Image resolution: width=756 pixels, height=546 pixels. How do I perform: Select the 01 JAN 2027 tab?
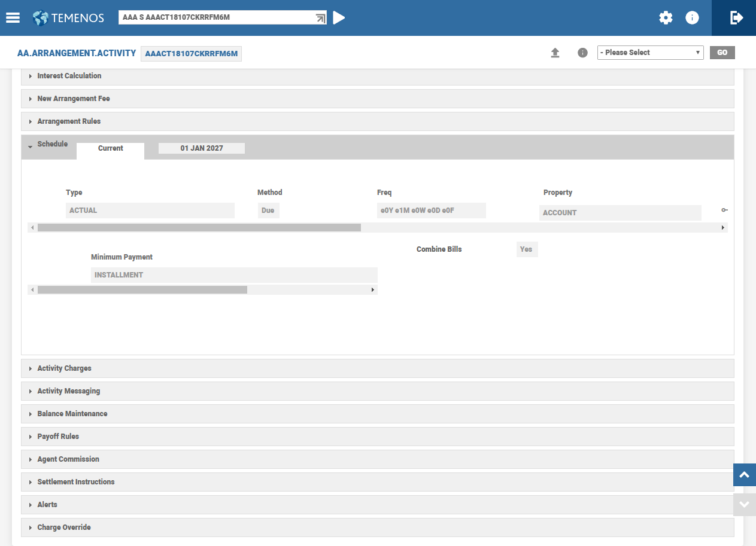202,148
